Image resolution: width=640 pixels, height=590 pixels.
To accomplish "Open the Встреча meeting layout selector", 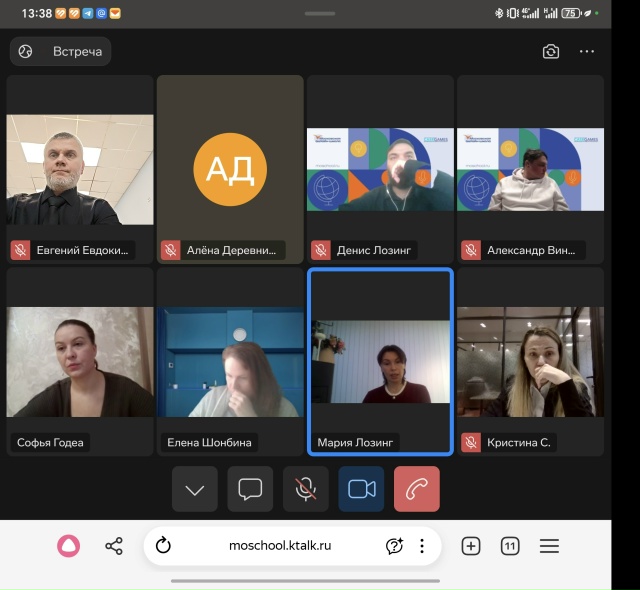I will click(61, 51).
